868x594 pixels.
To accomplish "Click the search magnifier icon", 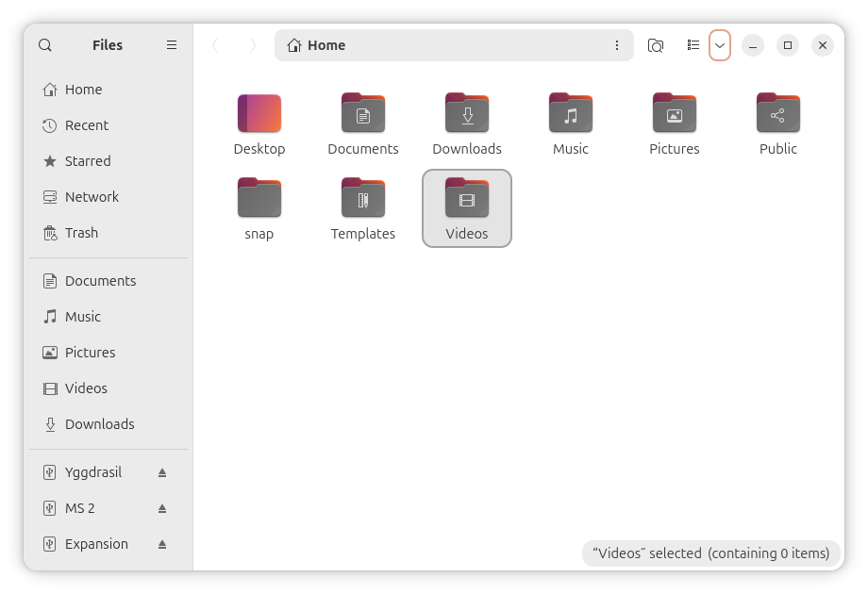I will coord(45,45).
